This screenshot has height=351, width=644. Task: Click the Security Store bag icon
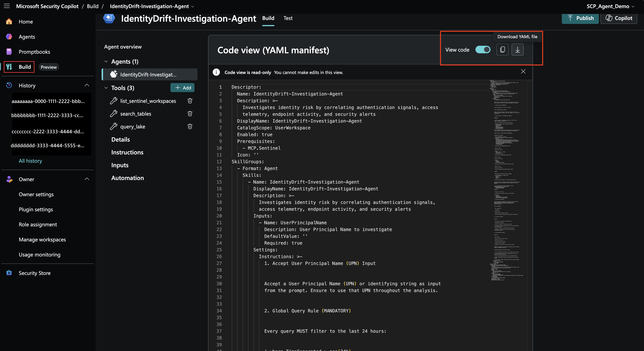(9, 273)
